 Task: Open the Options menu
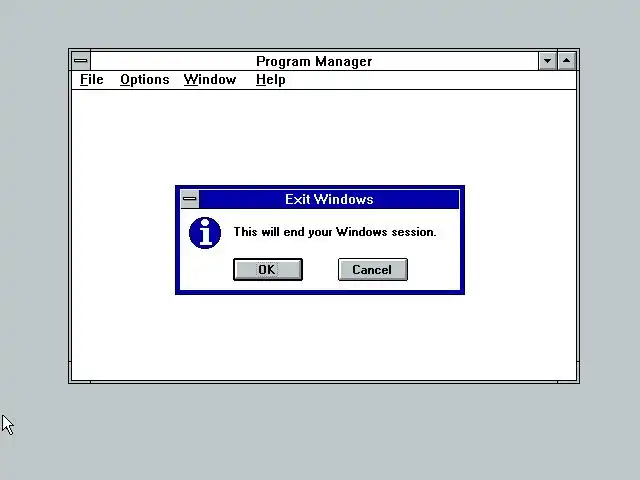click(x=144, y=80)
